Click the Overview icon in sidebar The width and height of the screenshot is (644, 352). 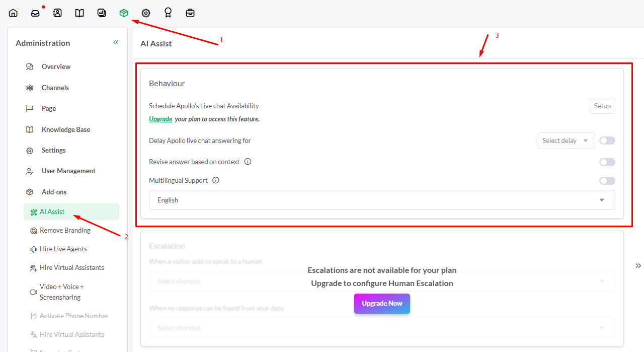(30, 66)
